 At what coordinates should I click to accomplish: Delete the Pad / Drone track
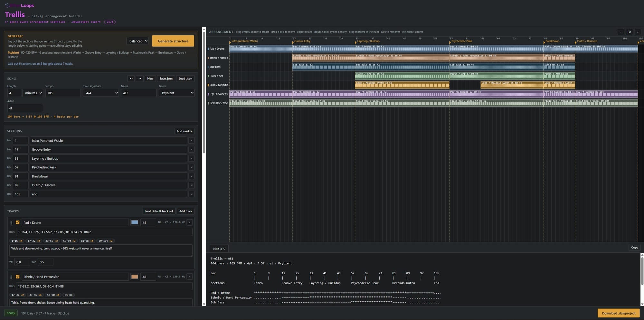pos(190,222)
